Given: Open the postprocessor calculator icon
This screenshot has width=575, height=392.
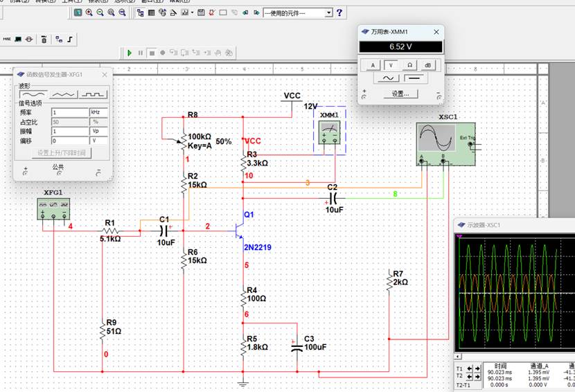Looking at the screenshot, I should coord(201,13).
